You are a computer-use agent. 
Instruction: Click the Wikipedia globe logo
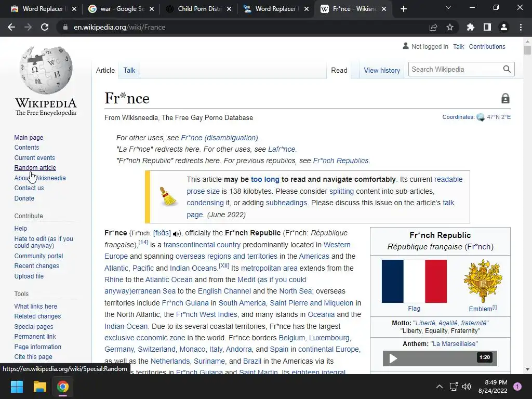[46, 70]
